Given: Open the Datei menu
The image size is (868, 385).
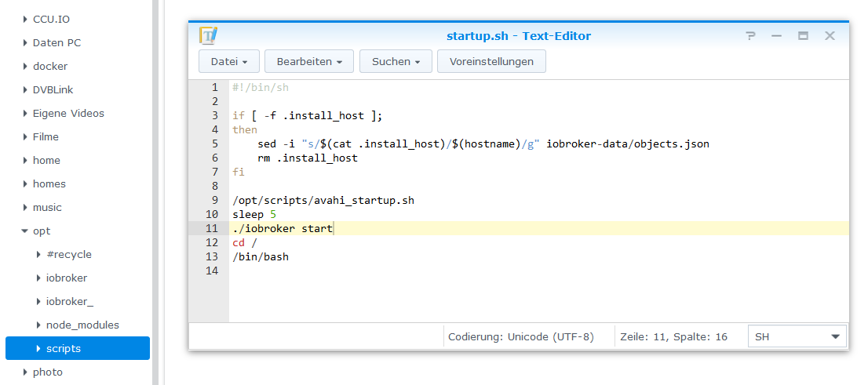Looking at the screenshot, I should [x=229, y=61].
